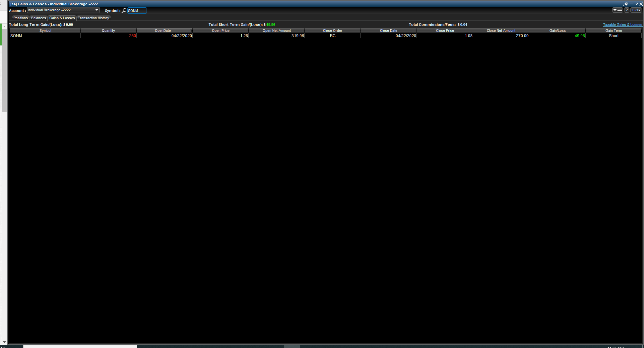
Task: Close the Gains & Losses window
Action: [x=641, y=4]
